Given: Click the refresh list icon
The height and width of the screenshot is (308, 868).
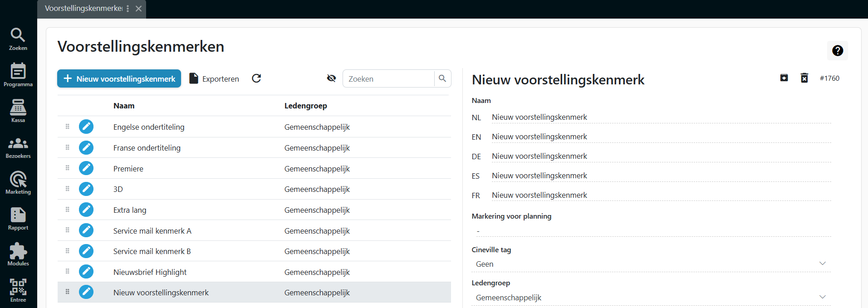Looking at the screenshot, I should click(x=256, y=78).
